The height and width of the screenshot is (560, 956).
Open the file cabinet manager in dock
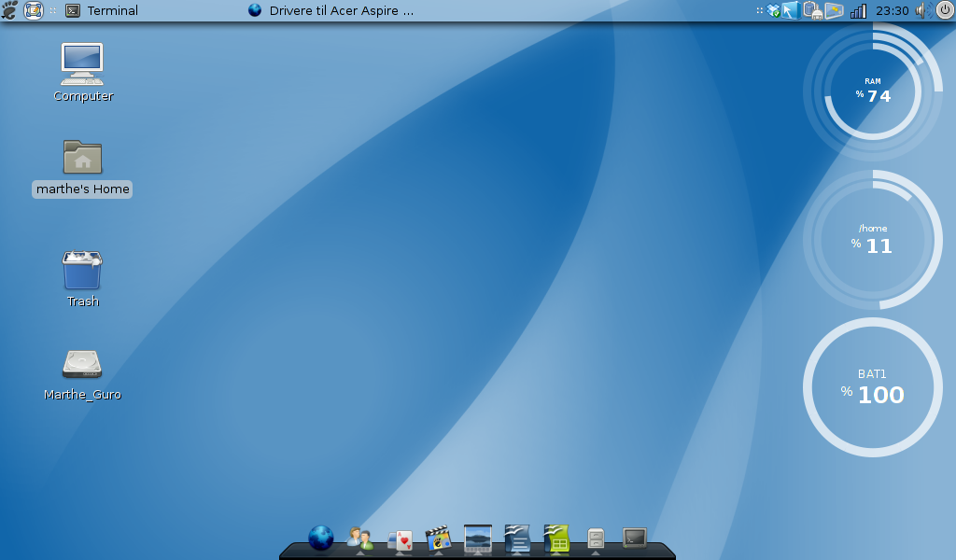596,539
